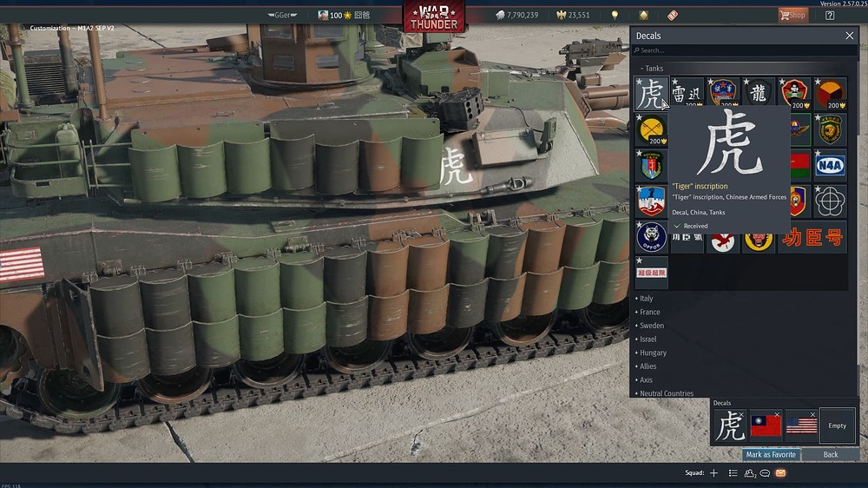This screenshot has height=488, width=868.
Task: Select the red flag decal slot
Action: pyautogui.click(x=766, y=426)
